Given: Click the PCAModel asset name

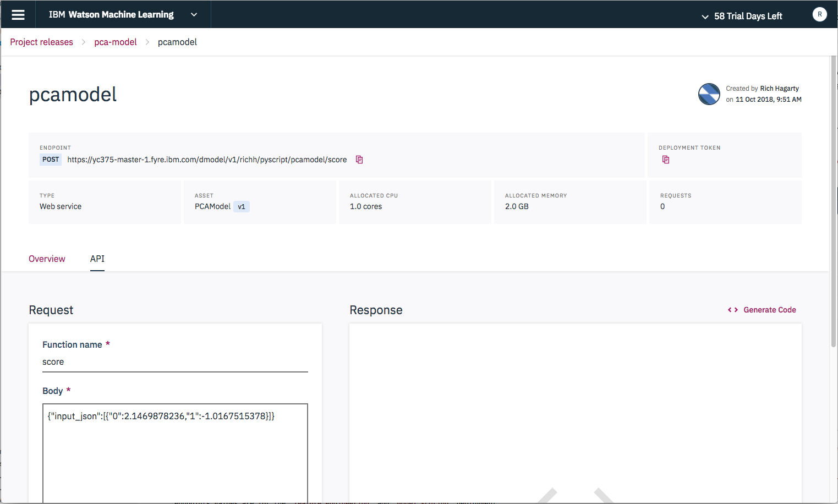Looking at the screenshot, I should pos(212,206).
